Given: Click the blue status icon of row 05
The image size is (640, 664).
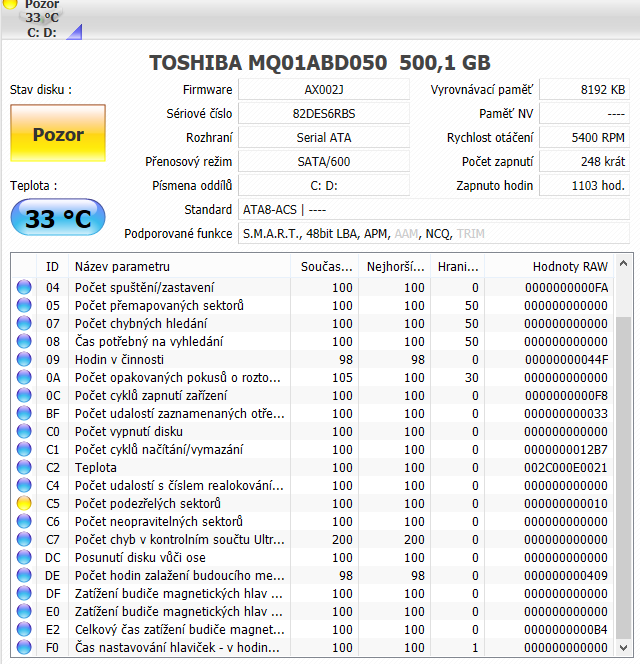Looking at the screenshot, I should pos(24,305).
